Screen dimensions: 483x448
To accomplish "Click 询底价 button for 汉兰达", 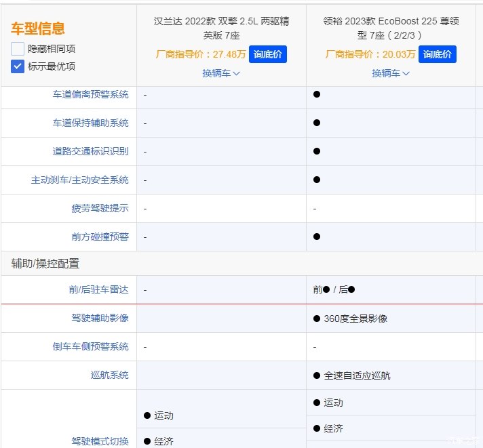I will [x=268, y=54].
